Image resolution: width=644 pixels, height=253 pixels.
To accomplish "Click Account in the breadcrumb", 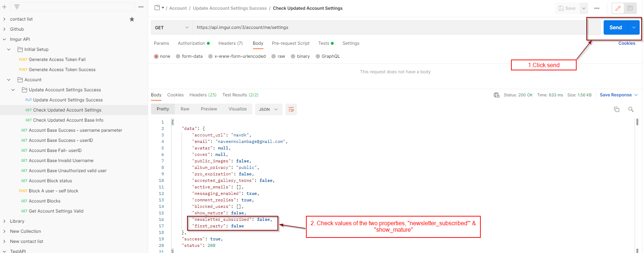I will coord(178,8).
